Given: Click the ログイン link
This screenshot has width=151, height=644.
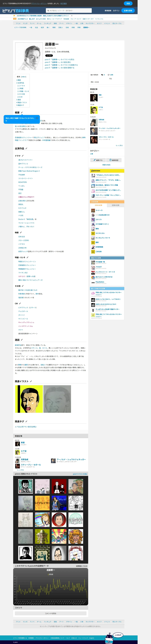Looking at the screenshot, I should pos(116,11).
